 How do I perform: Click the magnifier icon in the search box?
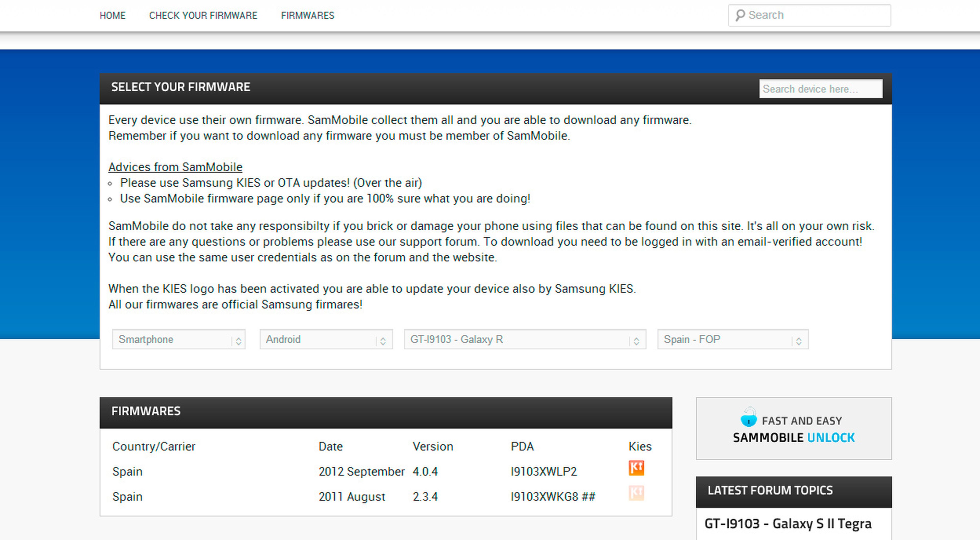[740, 15]
